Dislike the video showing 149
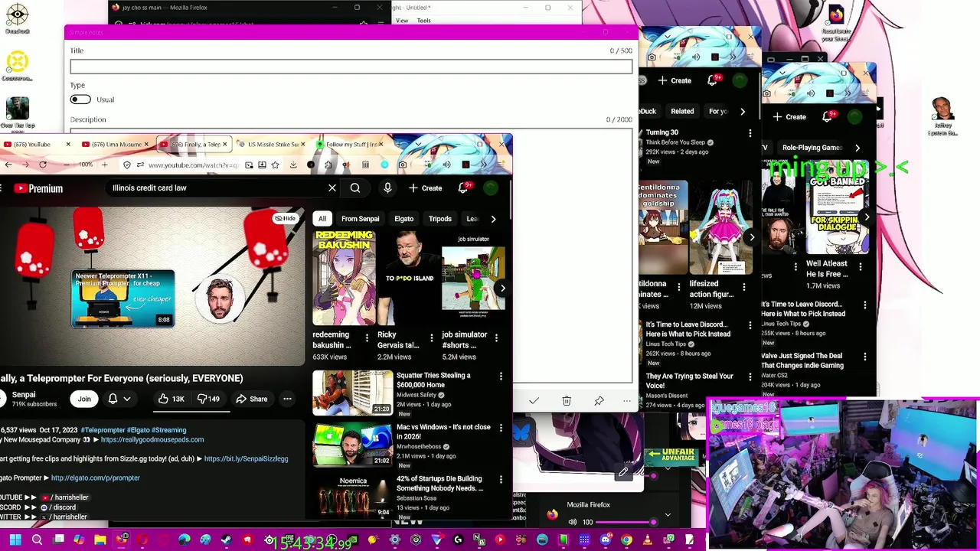This screenshot has height=551, width=980. (x=208, y=399)
